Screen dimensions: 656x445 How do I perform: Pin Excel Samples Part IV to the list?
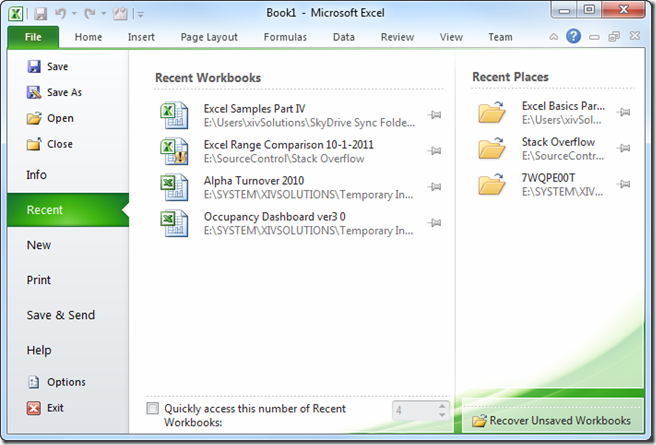click(x=434, y=115)
